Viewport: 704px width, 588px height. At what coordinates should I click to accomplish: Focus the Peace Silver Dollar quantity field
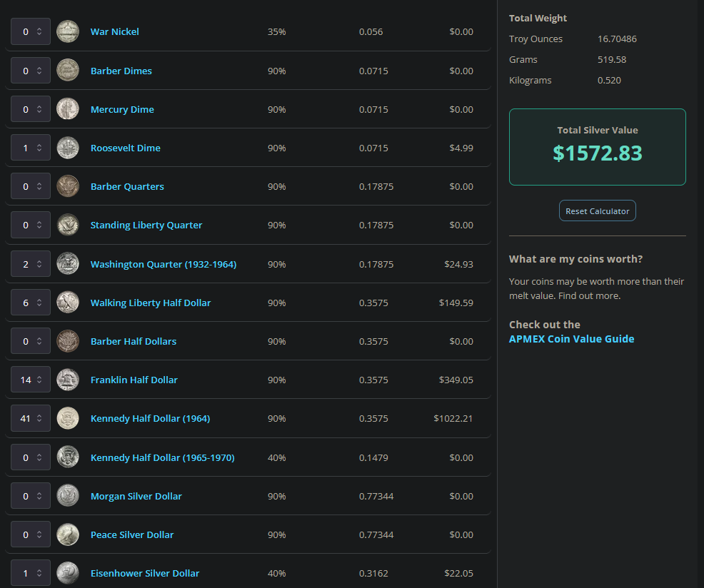[x=30, y=534]
